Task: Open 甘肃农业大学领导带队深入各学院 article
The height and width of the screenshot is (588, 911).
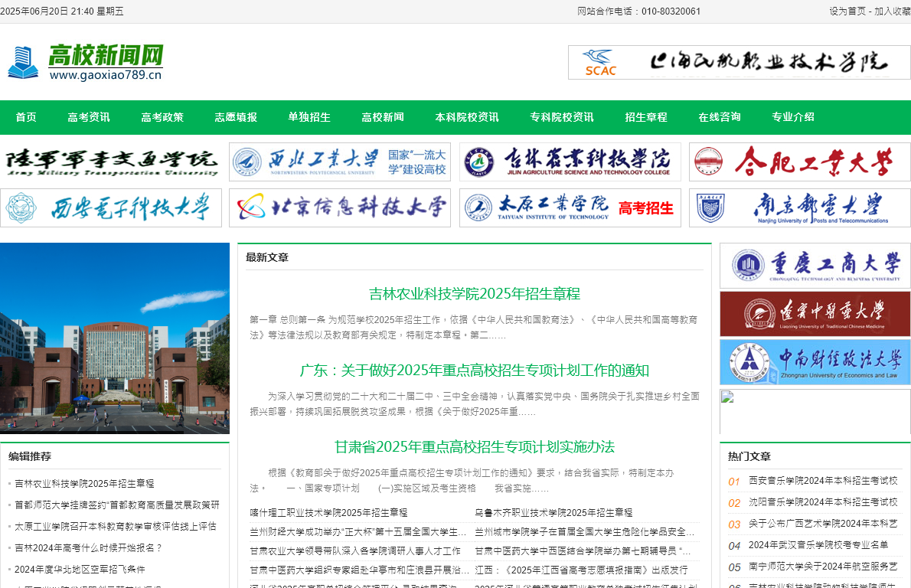Action: (355, 550)
